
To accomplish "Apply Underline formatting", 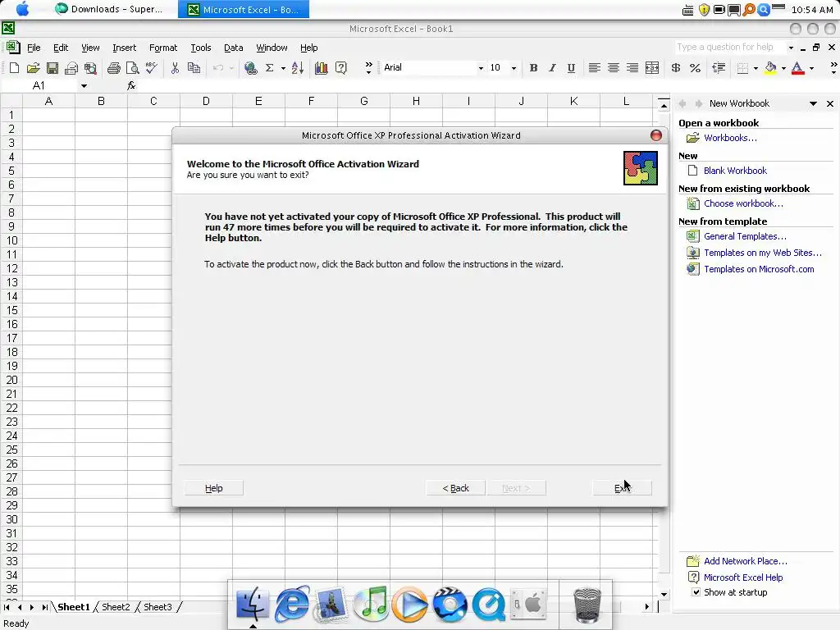I will click(571, 68).
